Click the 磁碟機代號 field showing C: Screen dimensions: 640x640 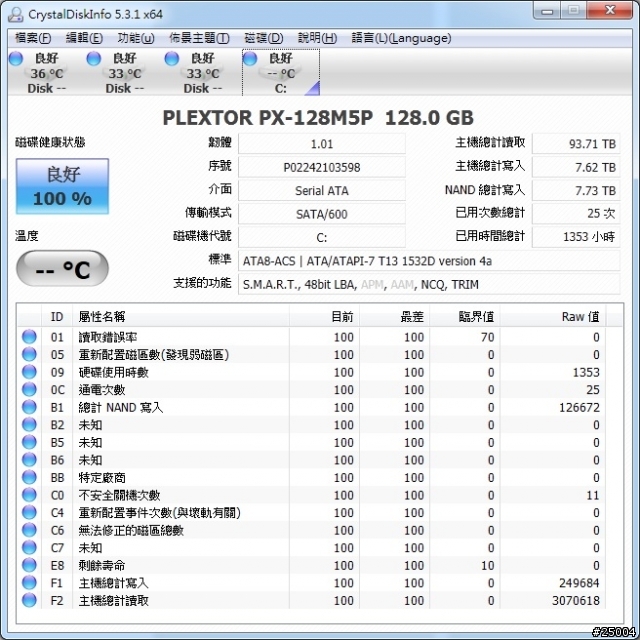pos(322,237)
